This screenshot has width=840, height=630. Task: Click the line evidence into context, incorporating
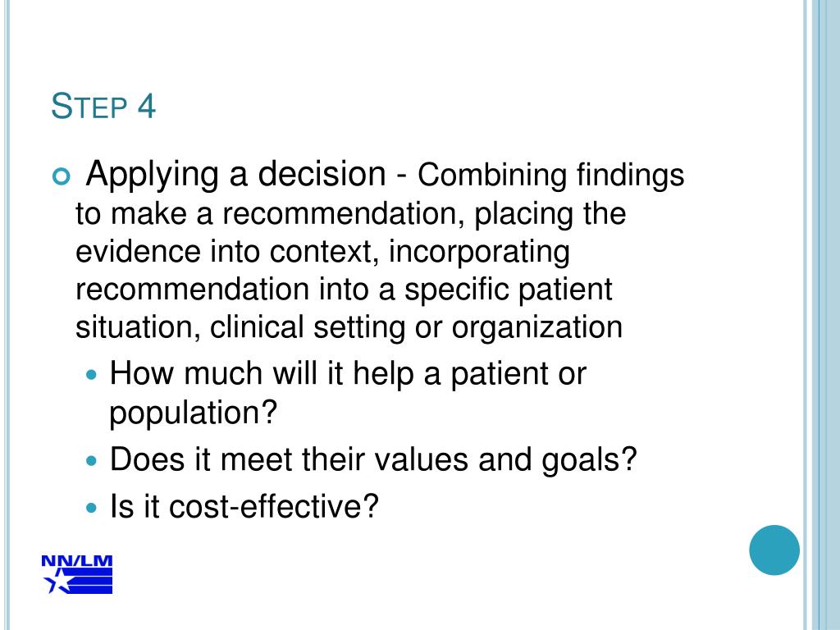tap(322, 252)
